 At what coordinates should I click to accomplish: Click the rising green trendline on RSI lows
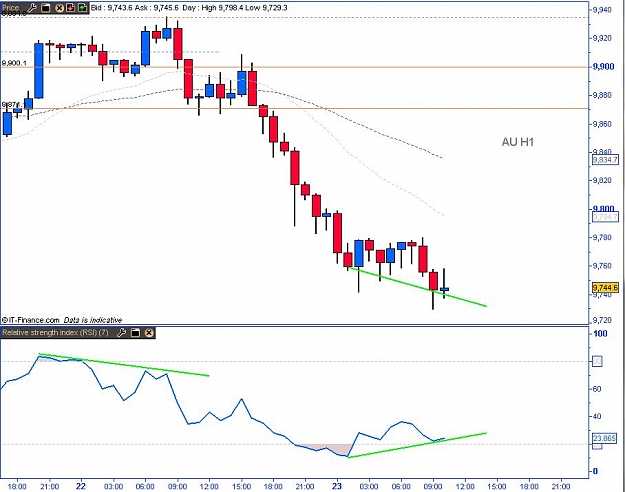(417, 445)
